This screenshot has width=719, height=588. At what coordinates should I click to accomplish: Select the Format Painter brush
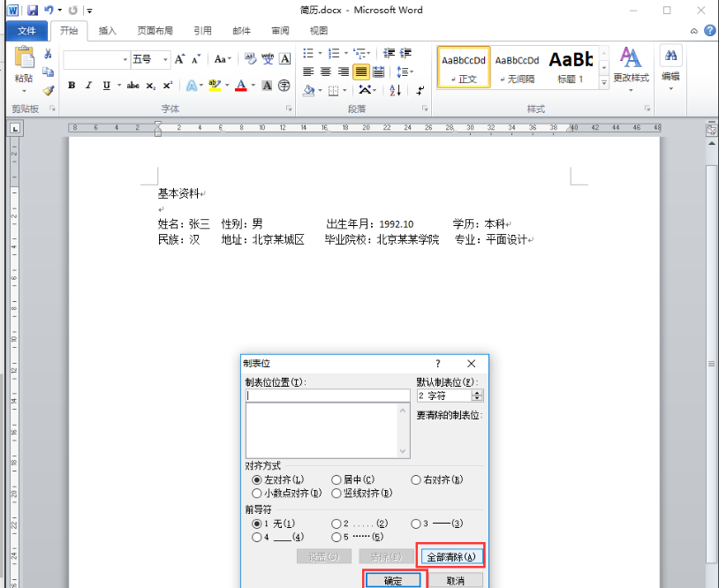pos(49,90)
